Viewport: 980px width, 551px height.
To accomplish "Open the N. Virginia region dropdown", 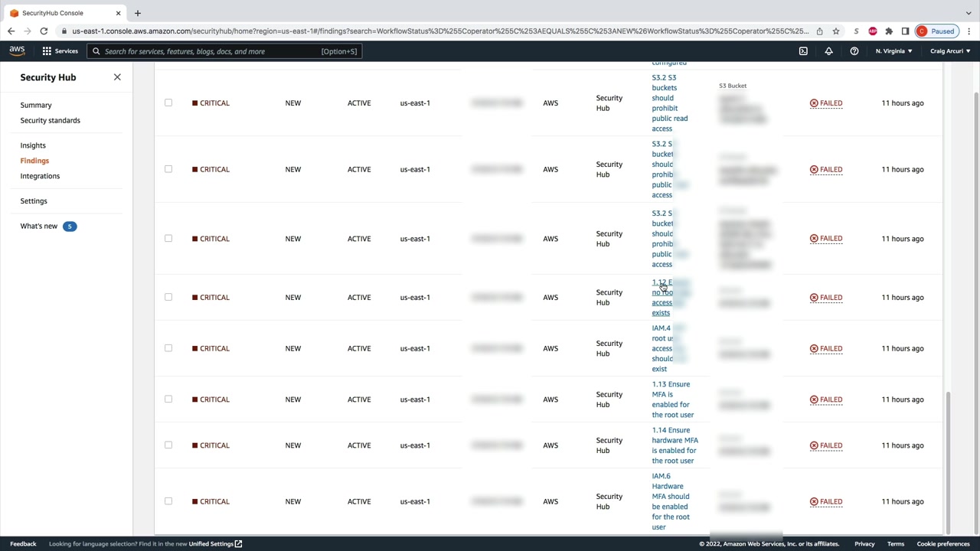I will tap(893, 51).
